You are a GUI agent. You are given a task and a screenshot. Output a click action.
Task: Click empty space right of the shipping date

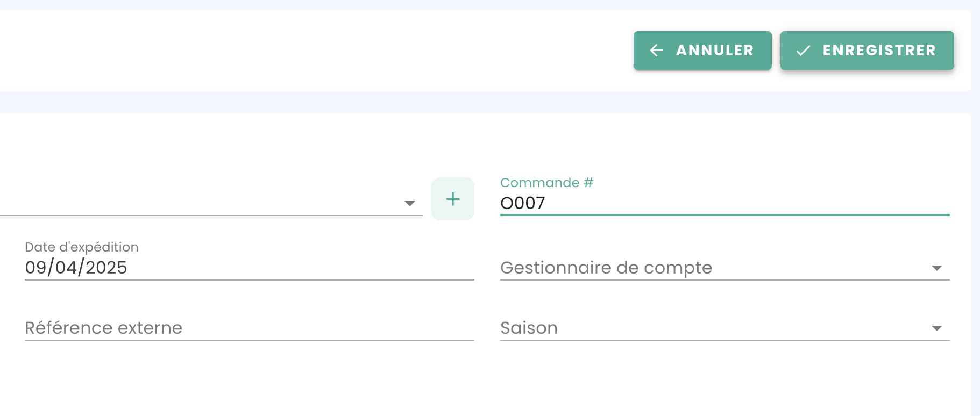[301, 268]
